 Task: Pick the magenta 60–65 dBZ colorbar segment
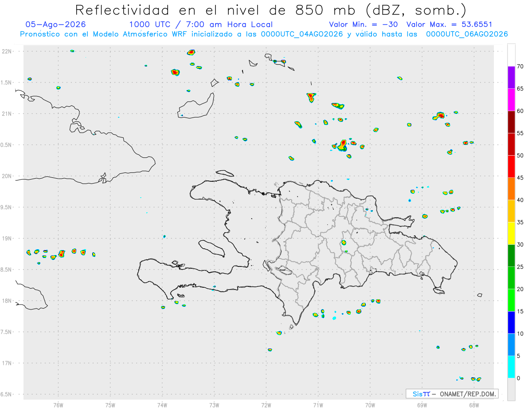click(511, 99)
